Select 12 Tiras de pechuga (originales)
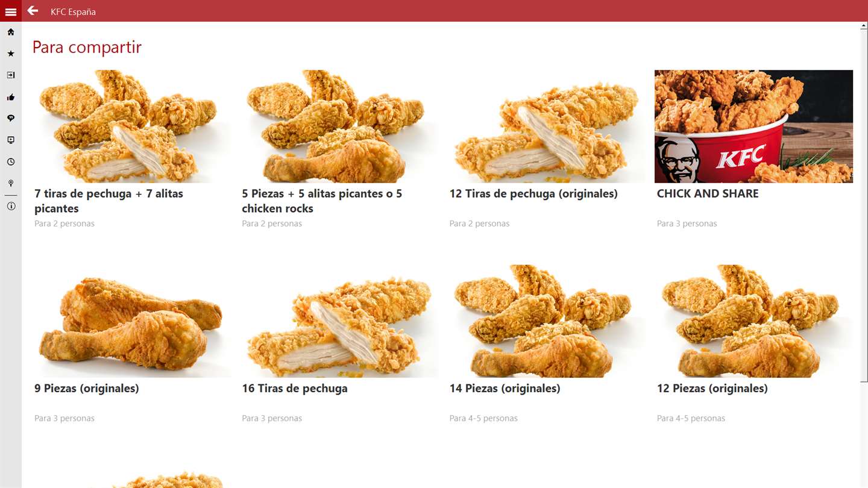This screenshot has width=868, height=488. pyautogui.click(x=533, y=193)
